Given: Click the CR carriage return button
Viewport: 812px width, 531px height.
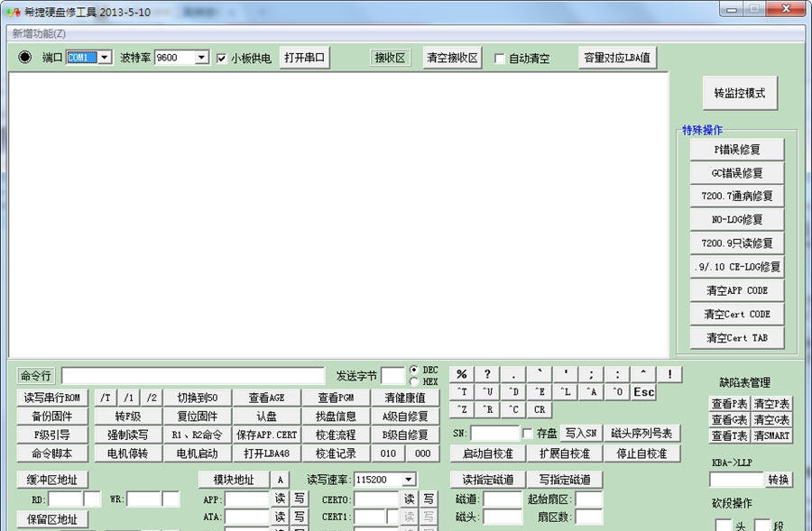Looking at the screenshot, I should (x=539, y=409).
